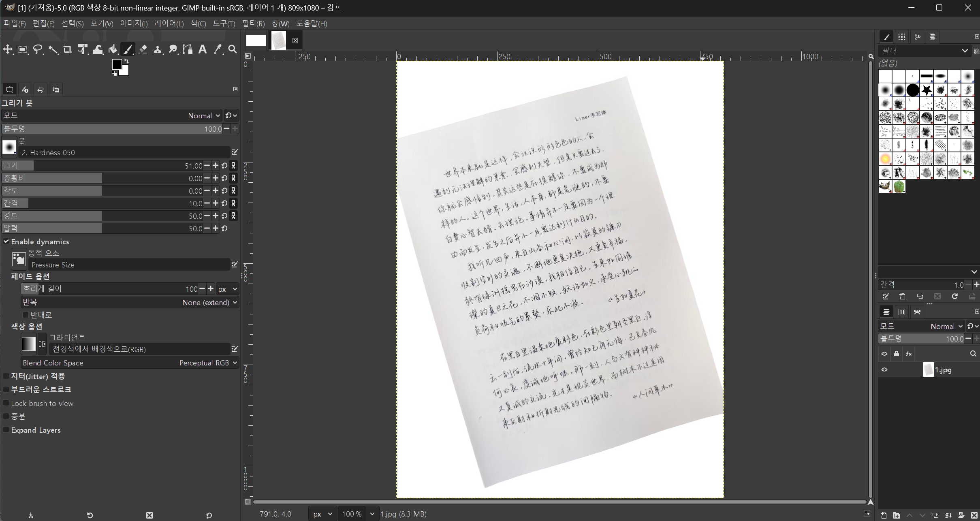980x521 pixels.
Task: Uncheck Enable dynamics checkbox
Action: tap(6, 241)
